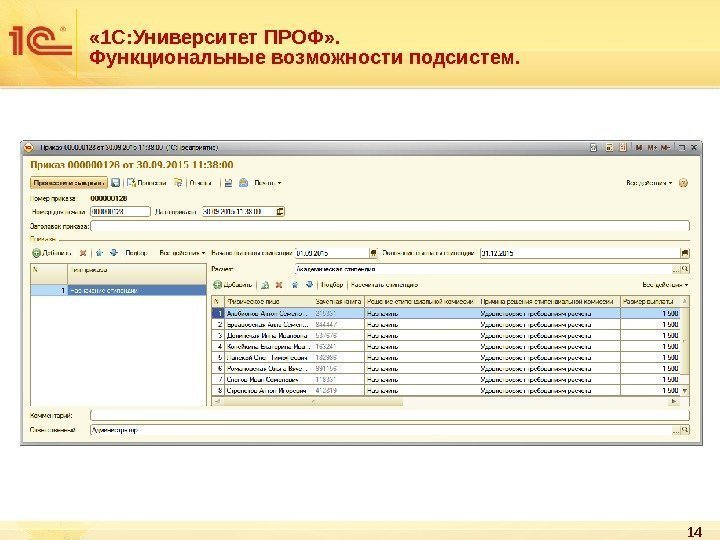
Task: Click 'Добавить' above the students table
Action: (x=233, y=285)
